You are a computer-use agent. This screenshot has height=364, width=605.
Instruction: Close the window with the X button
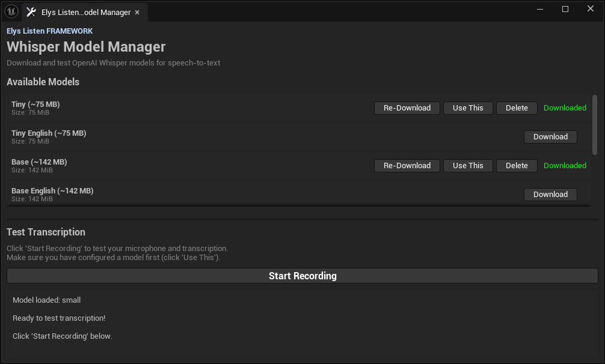(591, 9)
